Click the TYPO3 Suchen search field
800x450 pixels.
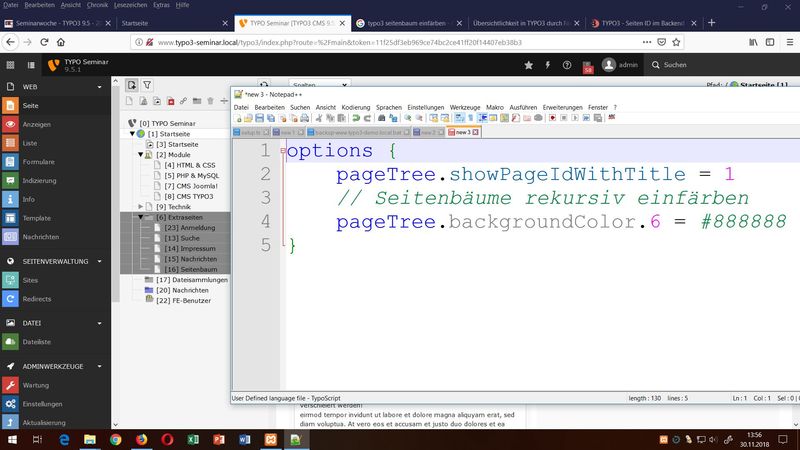click(676, 65)
